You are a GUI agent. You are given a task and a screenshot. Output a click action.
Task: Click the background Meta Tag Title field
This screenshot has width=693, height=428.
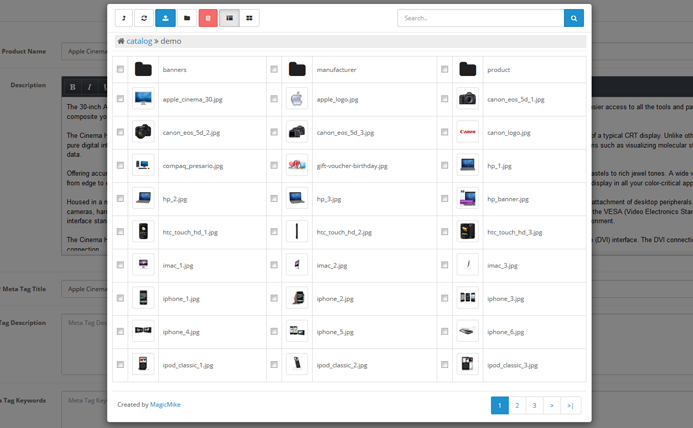coord(84,289)
